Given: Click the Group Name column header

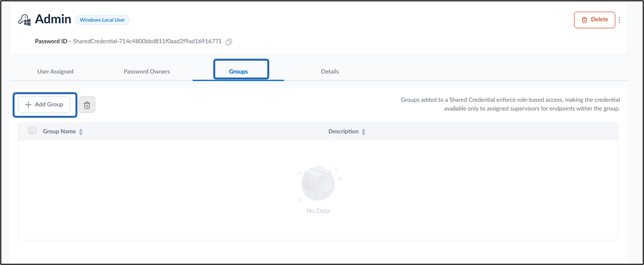Looking at the screenshot, I should click(59, 131).
